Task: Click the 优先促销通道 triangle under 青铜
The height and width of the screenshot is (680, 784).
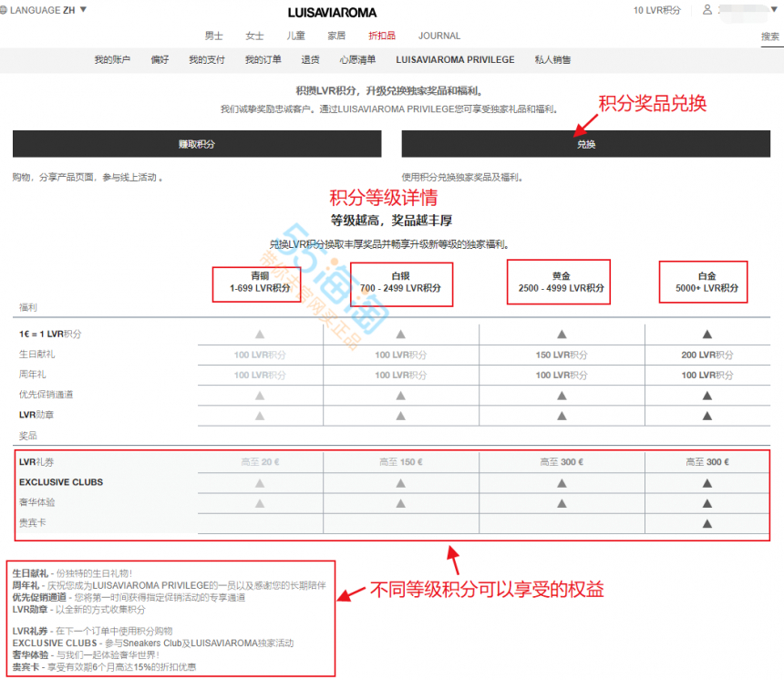Action: [260, 396]
